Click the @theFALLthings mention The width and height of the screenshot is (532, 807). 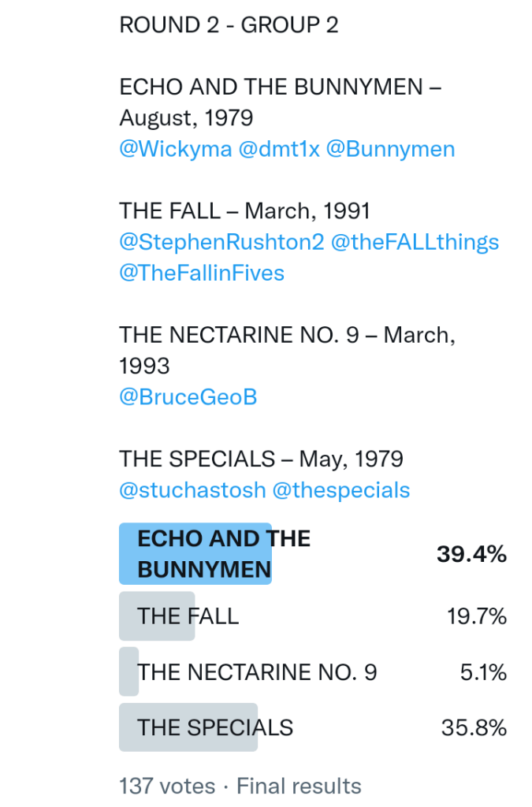pos(415,242)
